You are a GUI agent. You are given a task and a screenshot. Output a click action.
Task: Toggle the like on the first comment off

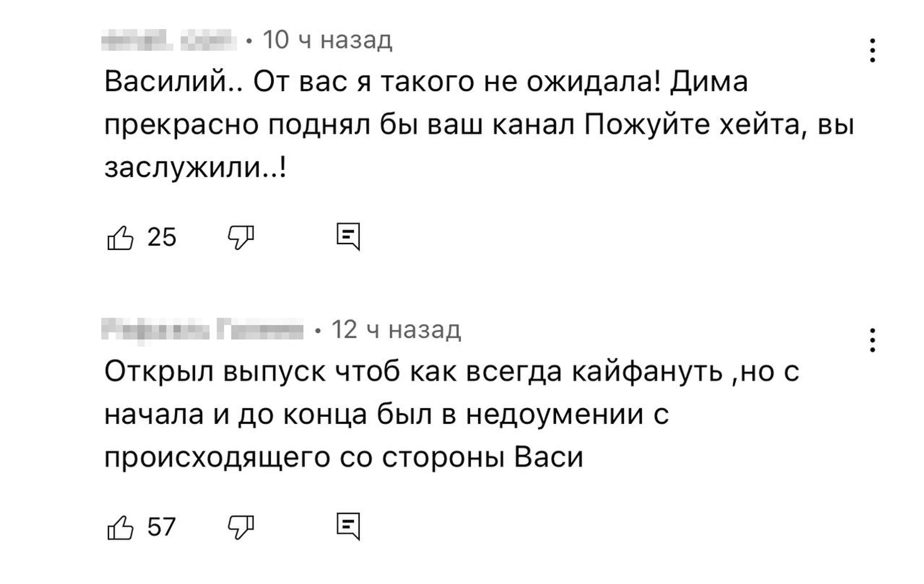tap(121, 238)
